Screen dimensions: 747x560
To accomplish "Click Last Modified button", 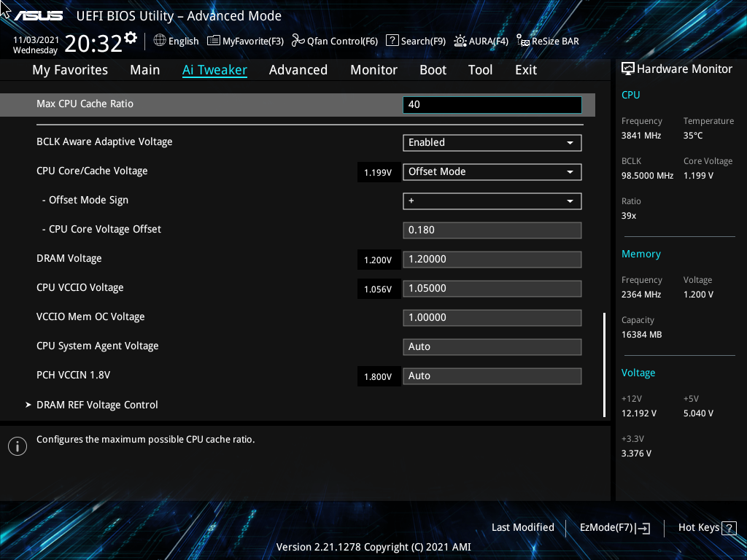I will (x=522, y=528).
